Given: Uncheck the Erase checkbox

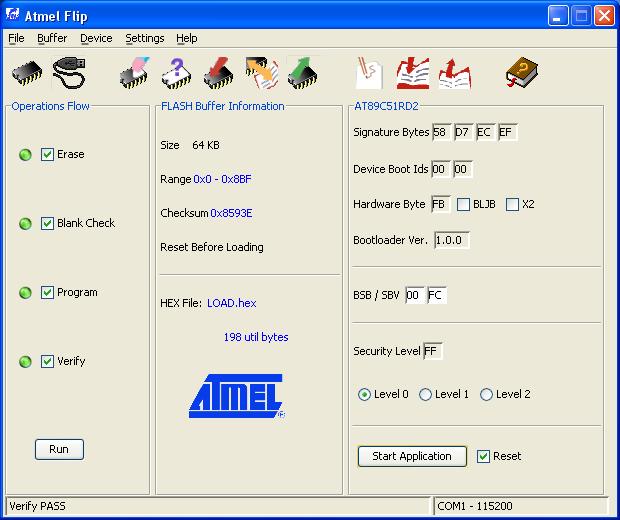Looking at the screenshot, I should pos(47,154).
